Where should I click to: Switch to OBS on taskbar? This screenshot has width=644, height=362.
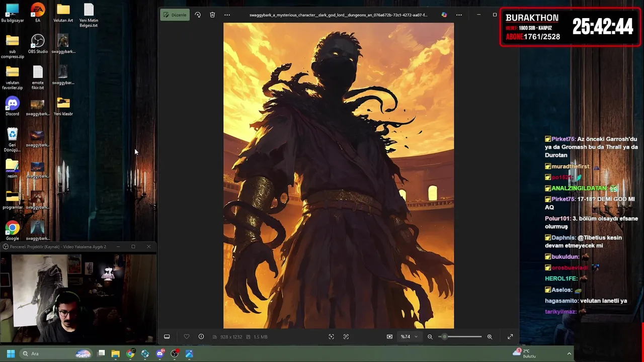[175, 354]
